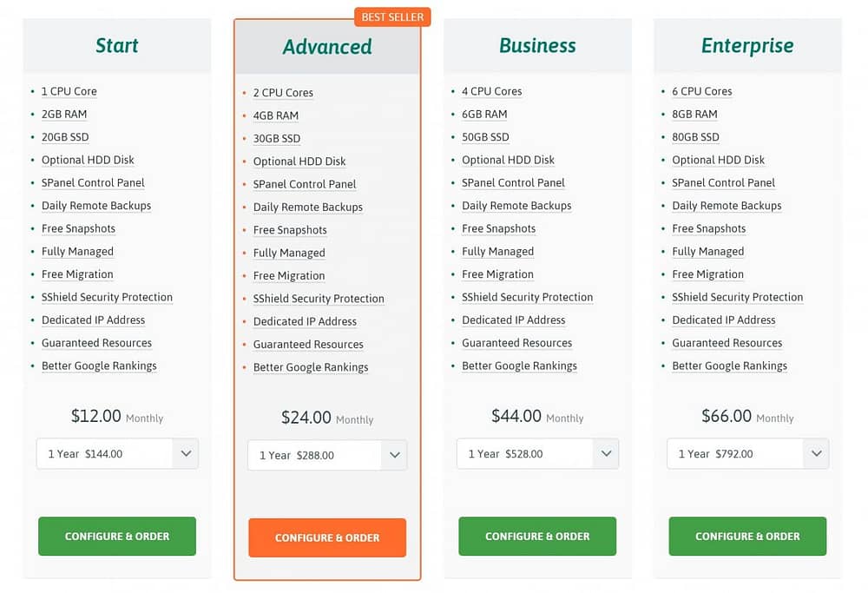Image resolution: width=868 pixels, height=593 pixels.
Task: Click Dedicated IP Address under Start
Action: (x=93, y=320)
